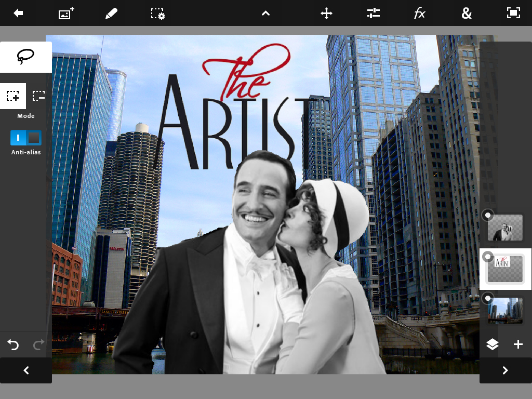Enter full screen view
The width and height of the screenshot is (532, 399).
pos(513,13)
